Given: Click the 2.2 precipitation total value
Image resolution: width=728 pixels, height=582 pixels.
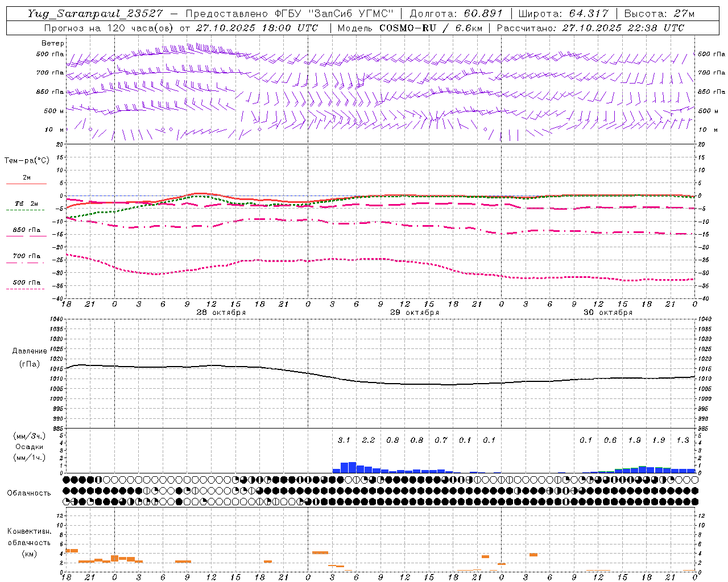Looking at the screenshot, I should tap(369, 440).
